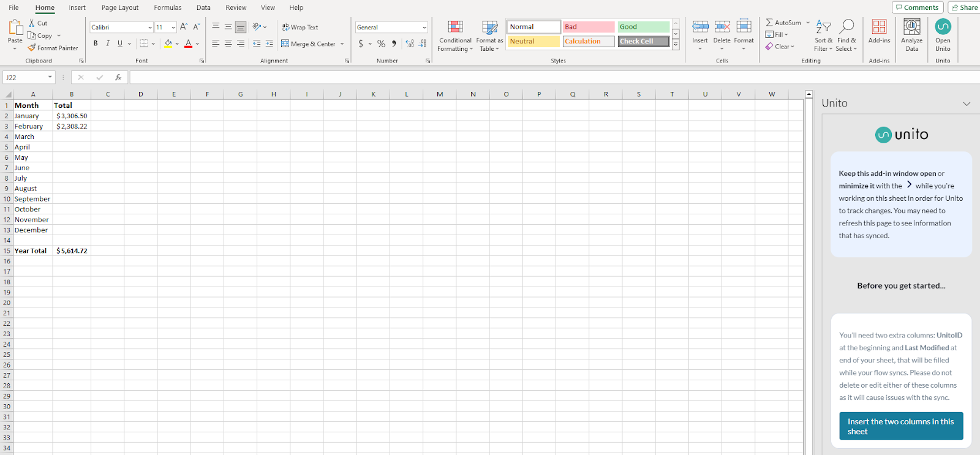
Task: Click the Format as Table icon
Action: tap(489, 28)
